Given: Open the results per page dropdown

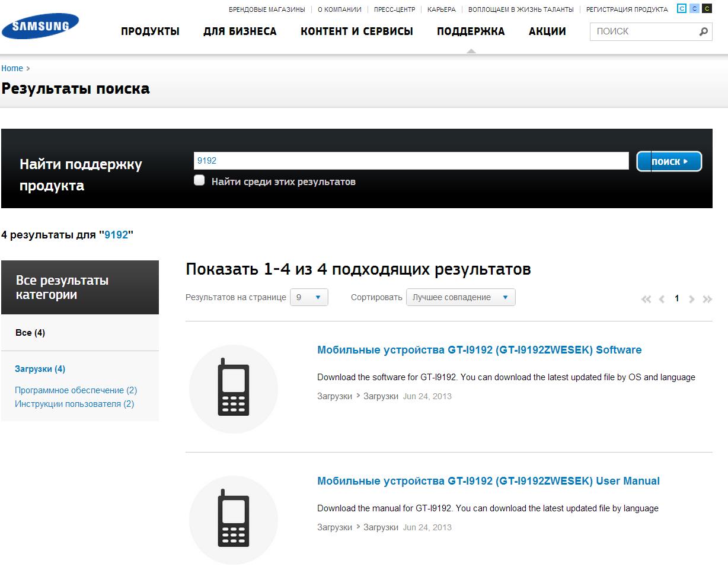Looking at the screenshot, I should coord(309,297).
